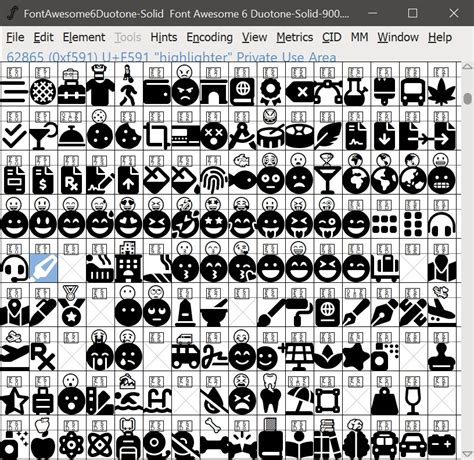Select the file upload arrow glyph
The height and width of the screenshot is (460, 474).
[x=129, y=180]
